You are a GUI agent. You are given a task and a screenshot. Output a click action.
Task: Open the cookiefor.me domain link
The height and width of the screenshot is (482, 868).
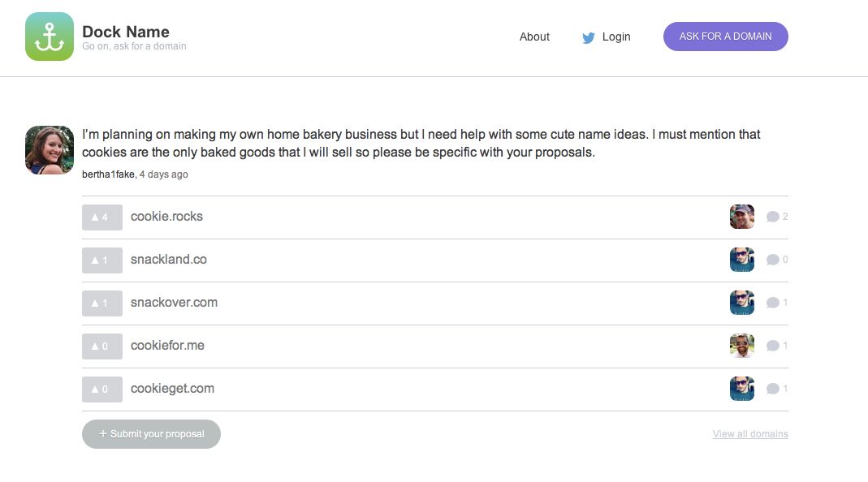[x=167, y=346]
